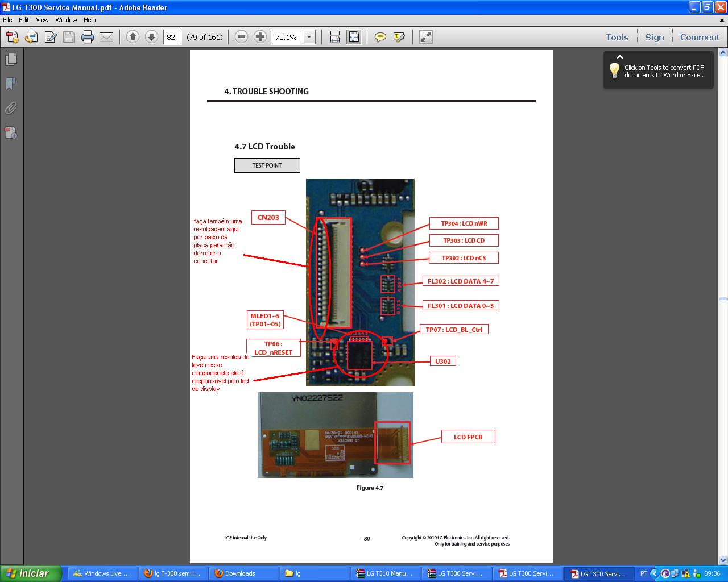Image resolution: width=728 pixels, height=582 pixels.
Task: Click the Iniciar start button
Action: (31, 573)
